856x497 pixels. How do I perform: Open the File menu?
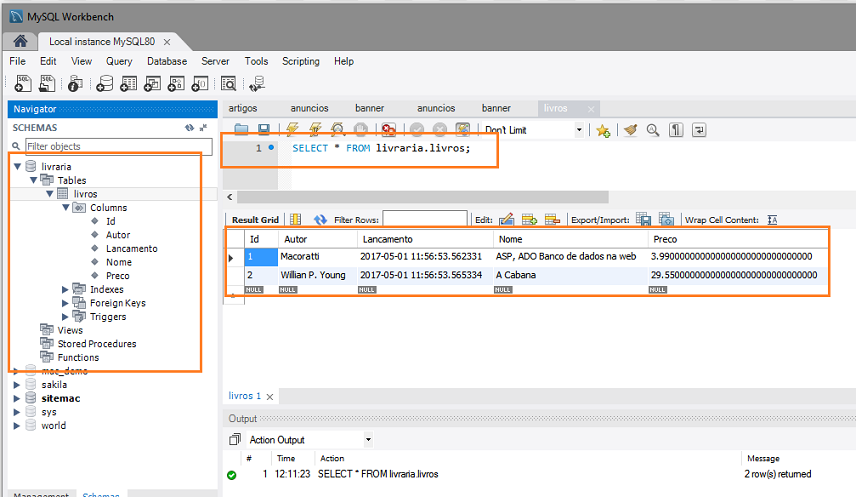pos(17,61)
